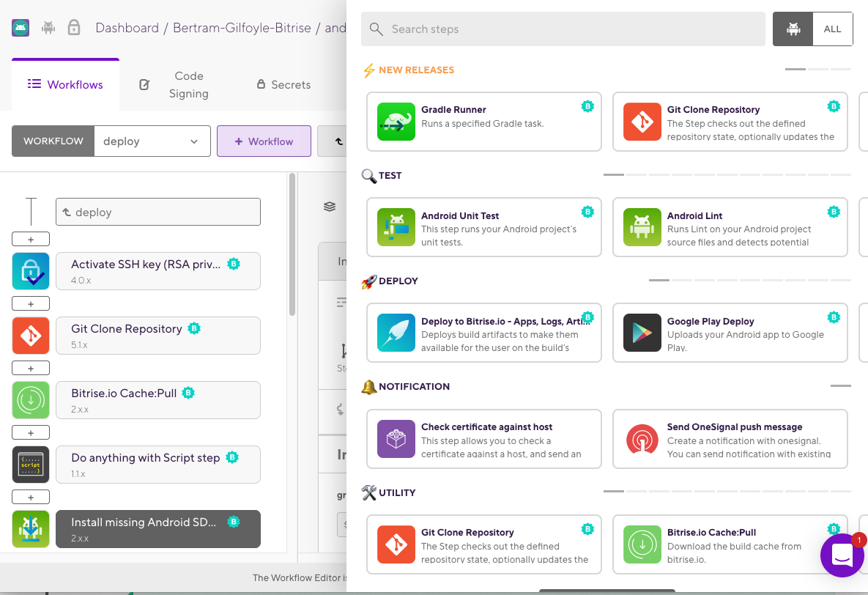Click the Test carousel page indicator

[x=727, y=174]
